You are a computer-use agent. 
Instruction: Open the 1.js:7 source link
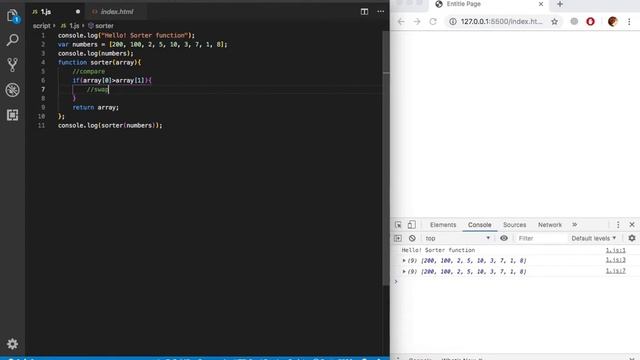pos(616,271)
